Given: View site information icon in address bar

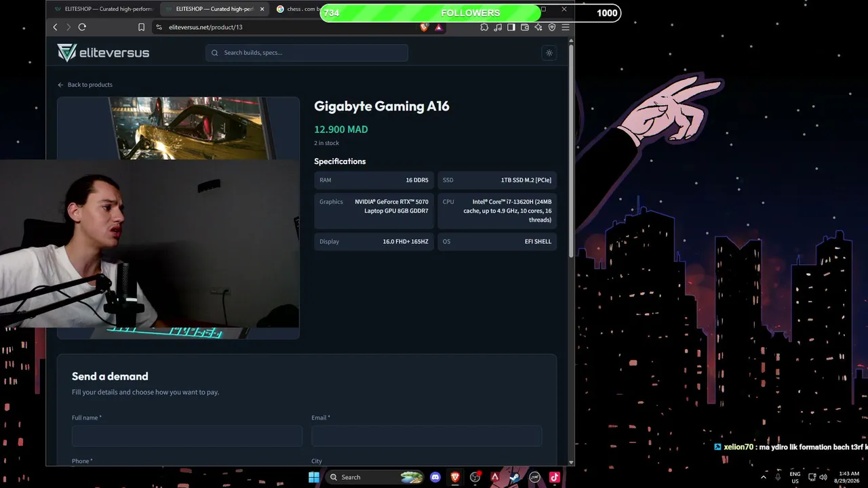Looking at the screenshot, I should coord(159,27).
